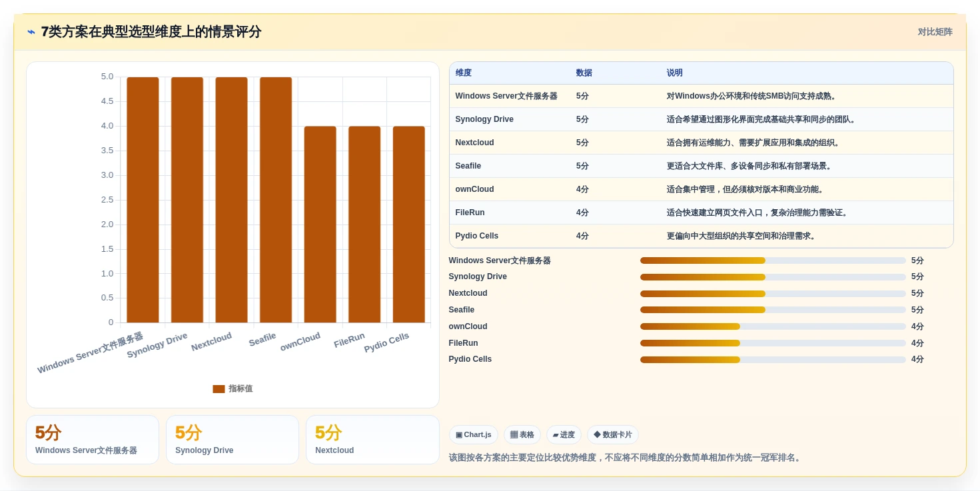The width and height of the screenshot is (980, 491).
Task: Click the Seafile bar in chart
Action: click(x=276, y=200)
